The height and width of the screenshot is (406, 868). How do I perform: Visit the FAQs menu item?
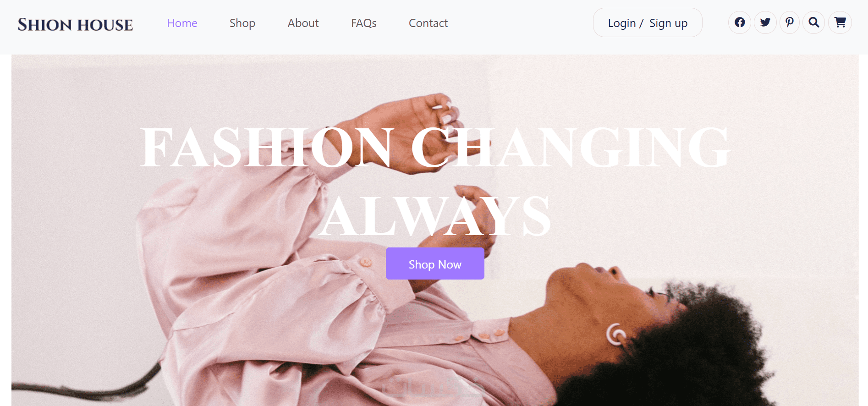click(x=364, y=23)
